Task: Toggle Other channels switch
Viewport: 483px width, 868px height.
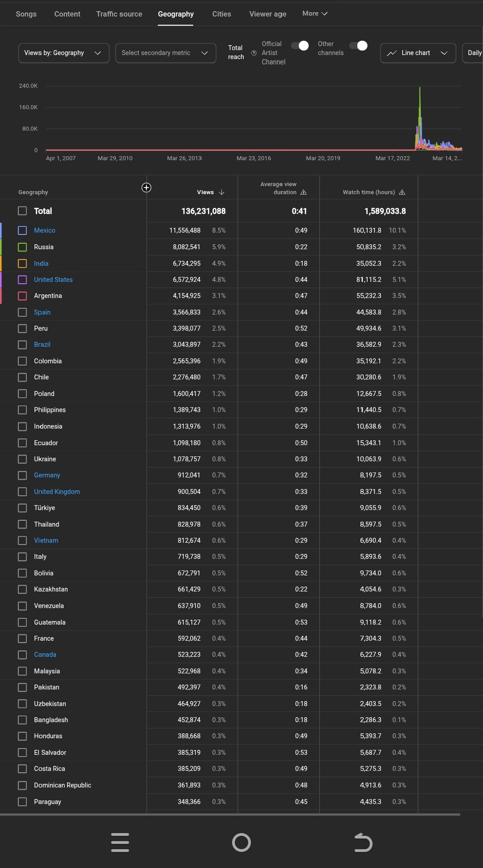Action: [358, 46]
